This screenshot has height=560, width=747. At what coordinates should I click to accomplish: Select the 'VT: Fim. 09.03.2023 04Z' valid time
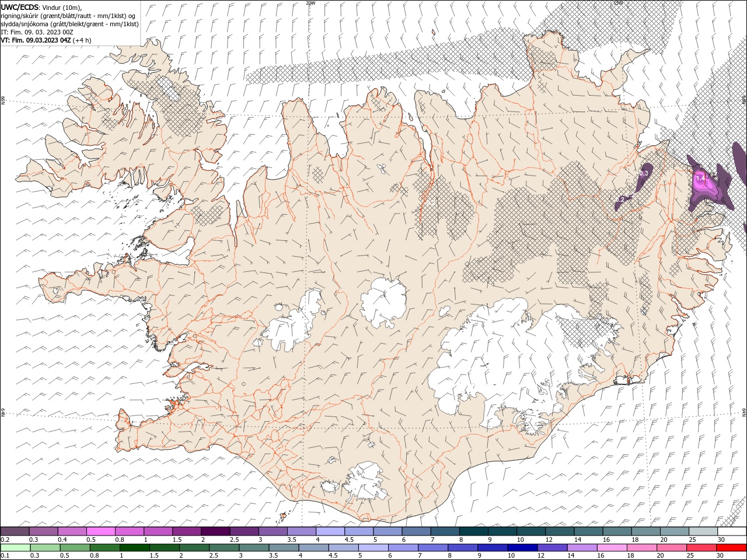tap(36, 40)
